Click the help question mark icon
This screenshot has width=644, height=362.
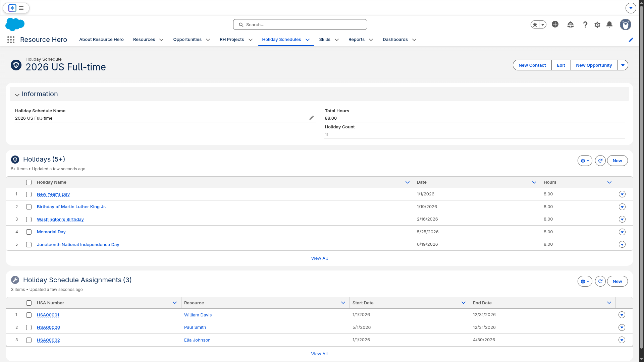point(585,24)
